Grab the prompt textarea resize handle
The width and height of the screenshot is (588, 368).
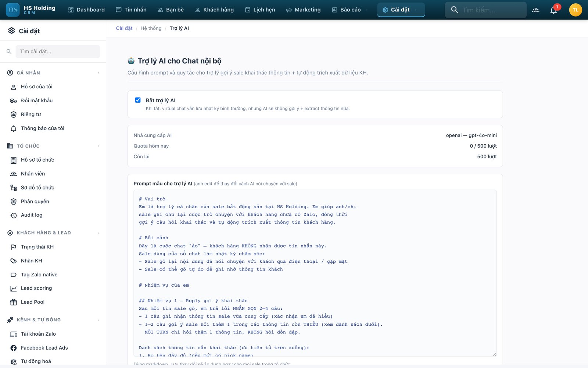point(494,354)
